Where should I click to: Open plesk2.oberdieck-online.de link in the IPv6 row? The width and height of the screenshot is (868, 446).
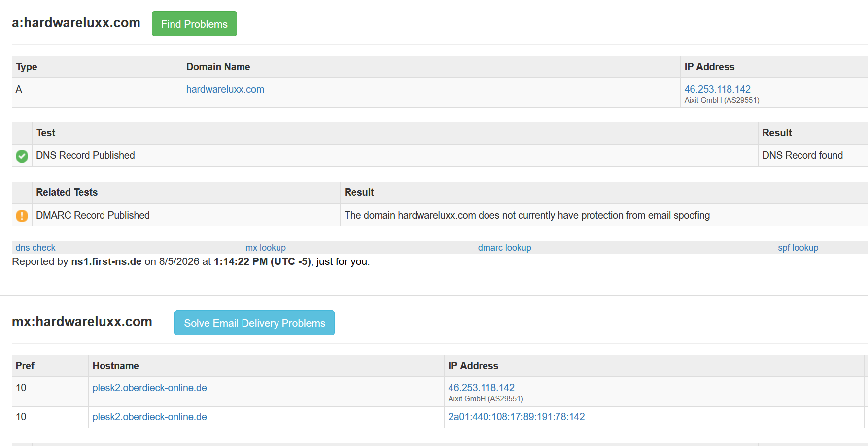click(150, 417)
